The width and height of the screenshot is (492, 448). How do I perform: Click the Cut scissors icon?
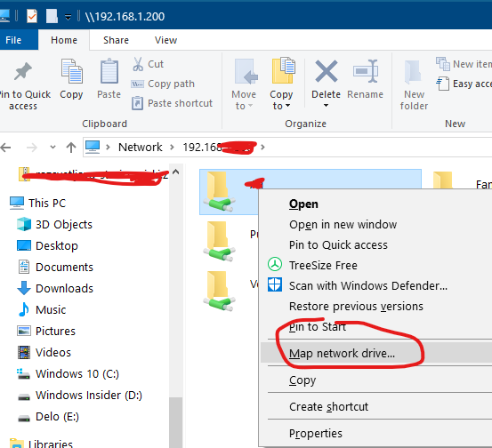138,64
